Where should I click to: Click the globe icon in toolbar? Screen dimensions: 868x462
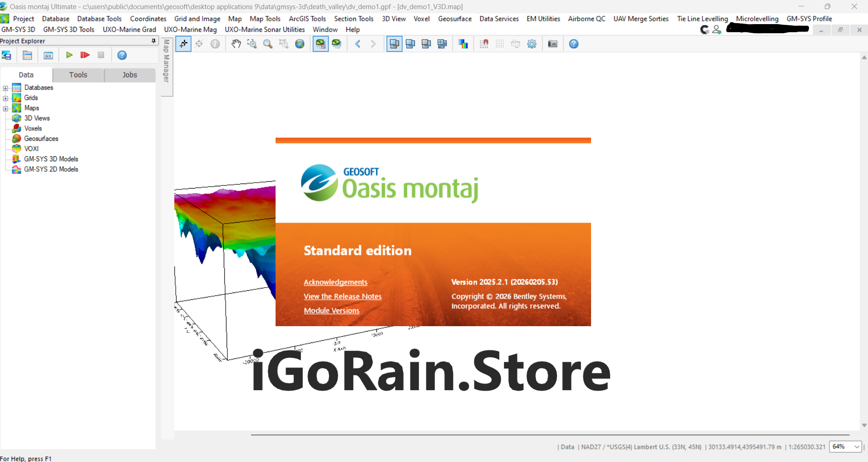click(300, 44)
